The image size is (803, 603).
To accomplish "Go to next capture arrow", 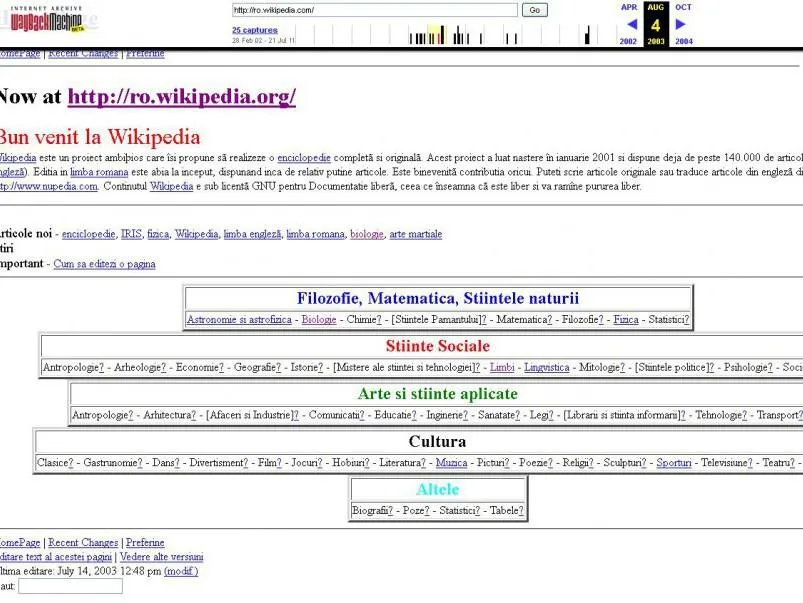I will [x=681, y=25].
